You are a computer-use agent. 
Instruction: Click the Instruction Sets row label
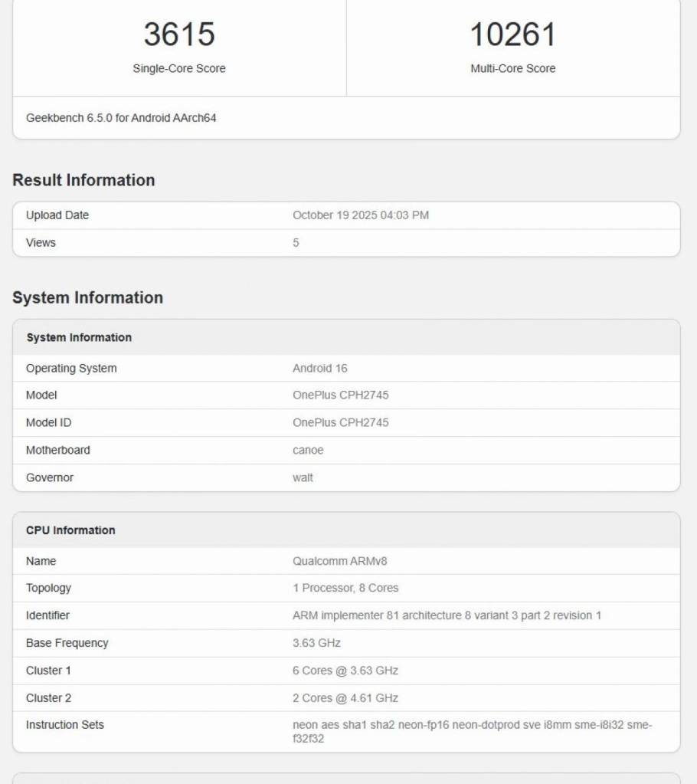65,725
